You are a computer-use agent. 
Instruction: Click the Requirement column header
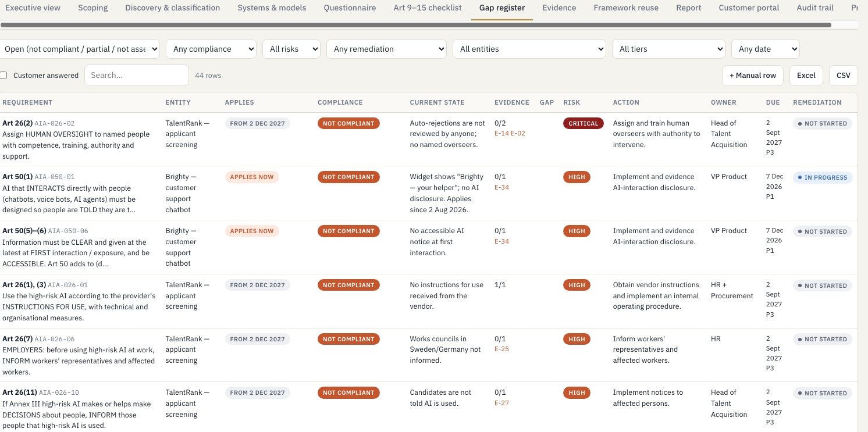pyautogui.click(x=27, y=102)
